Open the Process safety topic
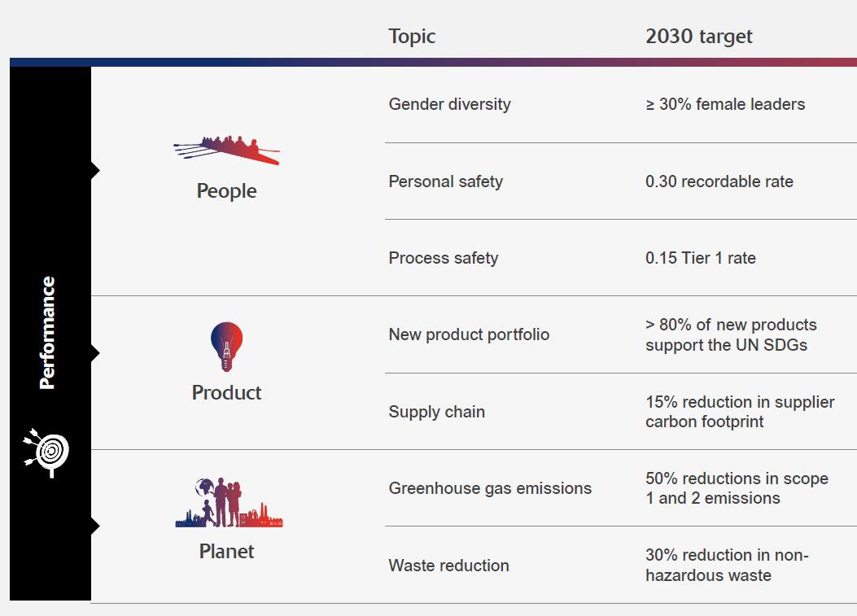 tap(443, 258)
